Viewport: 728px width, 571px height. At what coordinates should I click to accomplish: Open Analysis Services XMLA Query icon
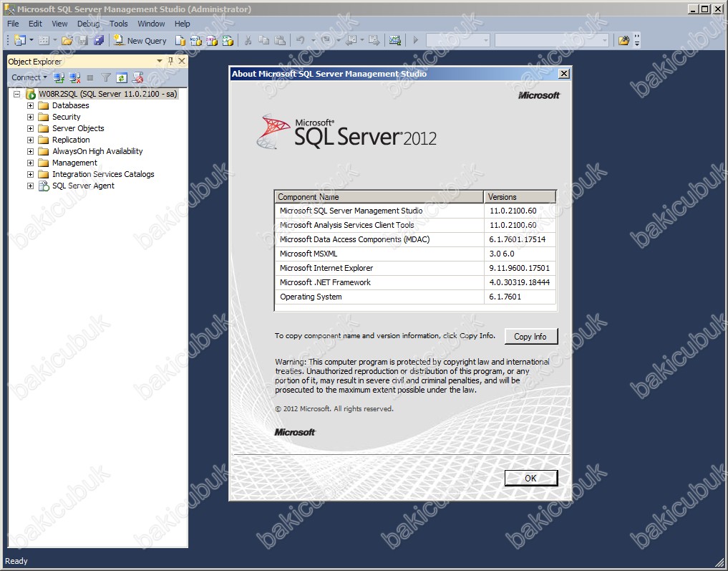coord(228,40)
